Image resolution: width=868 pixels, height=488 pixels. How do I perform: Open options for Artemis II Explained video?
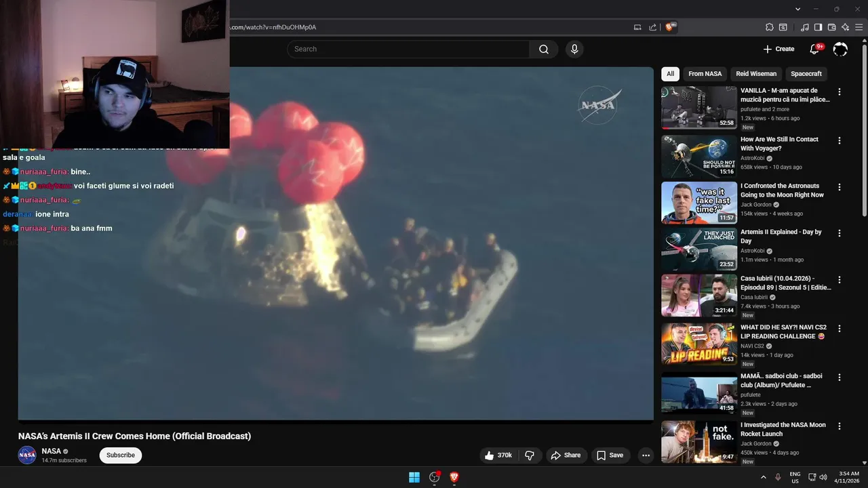840,233
